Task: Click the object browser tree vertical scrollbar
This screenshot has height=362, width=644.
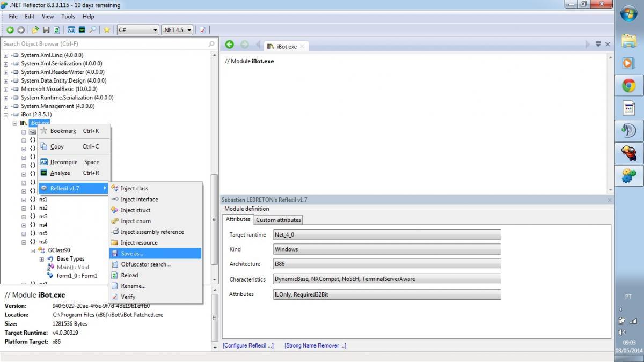Action: (x=215, y=220)
